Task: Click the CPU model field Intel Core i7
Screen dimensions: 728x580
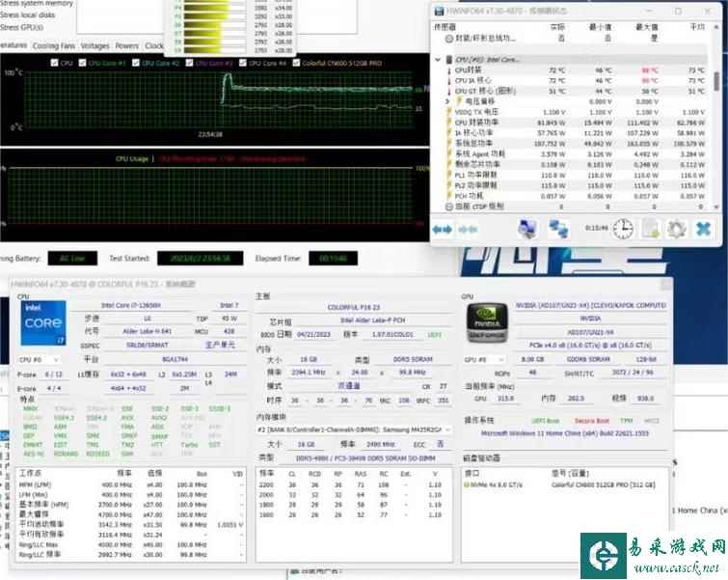Action: 131,305
